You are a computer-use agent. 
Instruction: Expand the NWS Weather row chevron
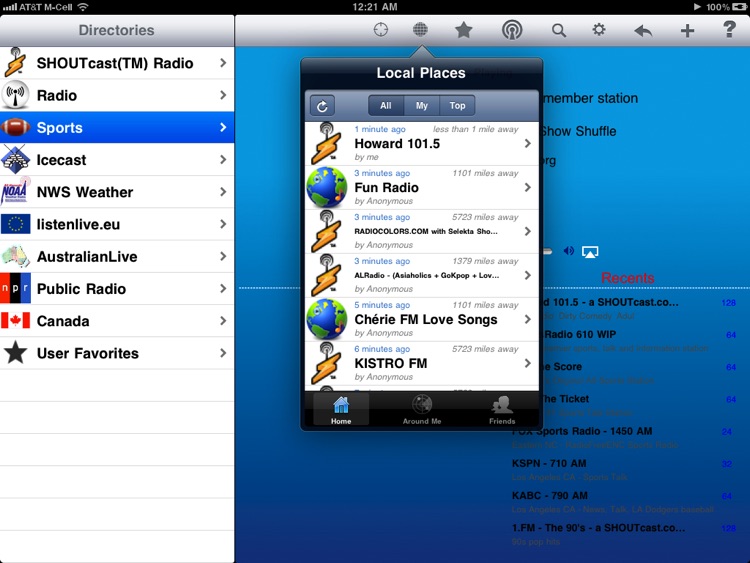point(223,192)
